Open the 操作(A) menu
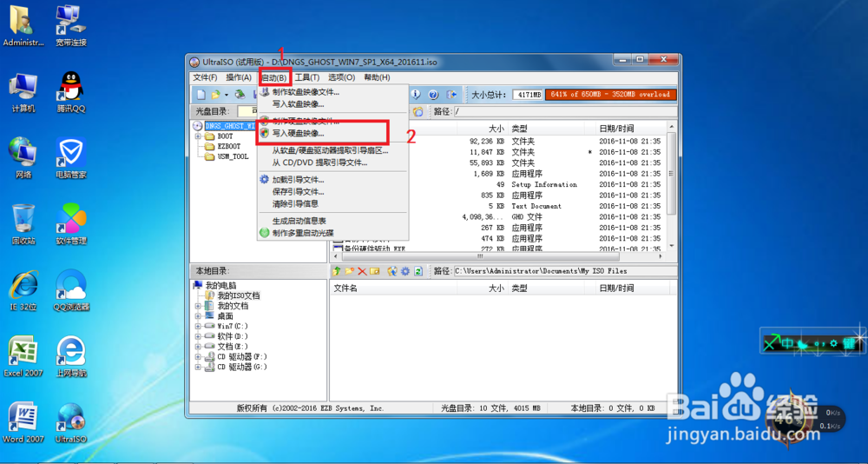The image size is (868, 464). (x=239, y=77)
